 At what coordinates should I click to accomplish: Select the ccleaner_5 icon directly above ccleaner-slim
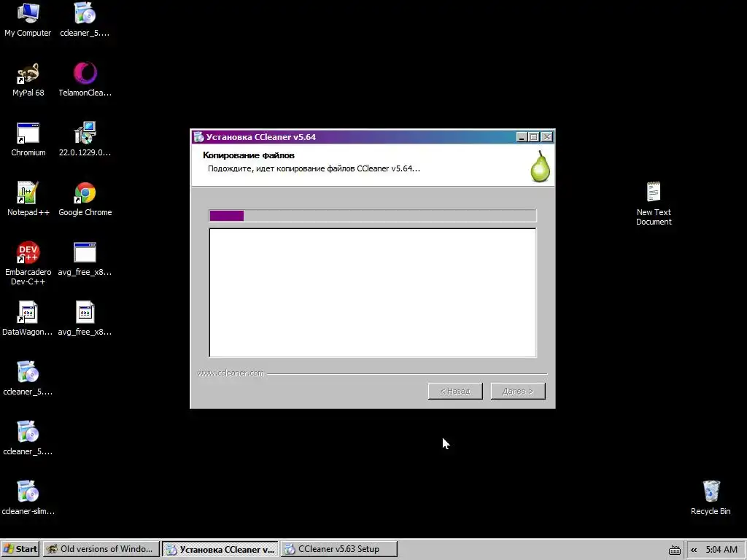click(x=28, y=438)
